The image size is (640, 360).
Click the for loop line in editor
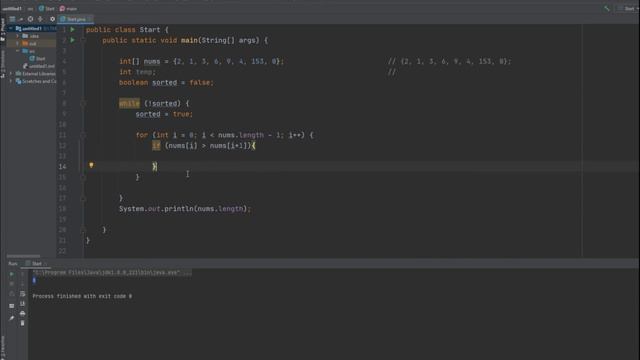(x=224, y=135)
